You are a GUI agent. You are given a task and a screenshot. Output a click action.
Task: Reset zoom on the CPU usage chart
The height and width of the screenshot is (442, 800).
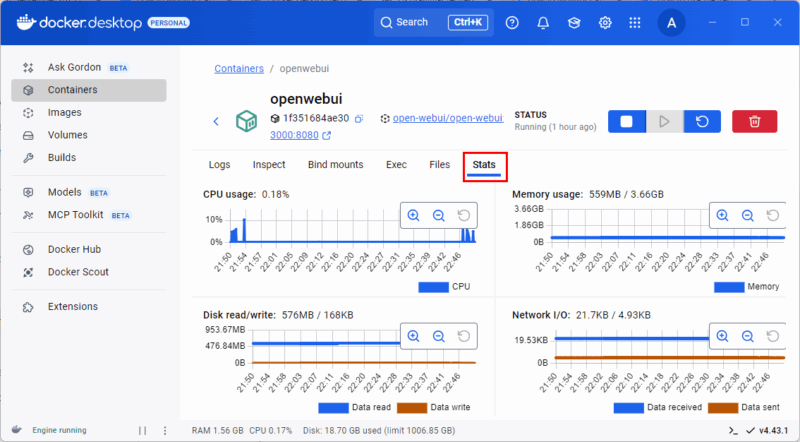(463, 215)
